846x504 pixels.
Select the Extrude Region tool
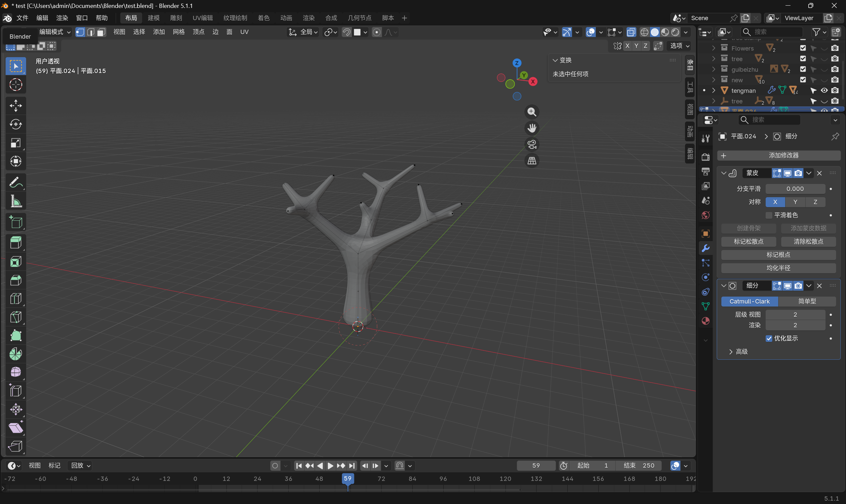[x=16, y=242]
